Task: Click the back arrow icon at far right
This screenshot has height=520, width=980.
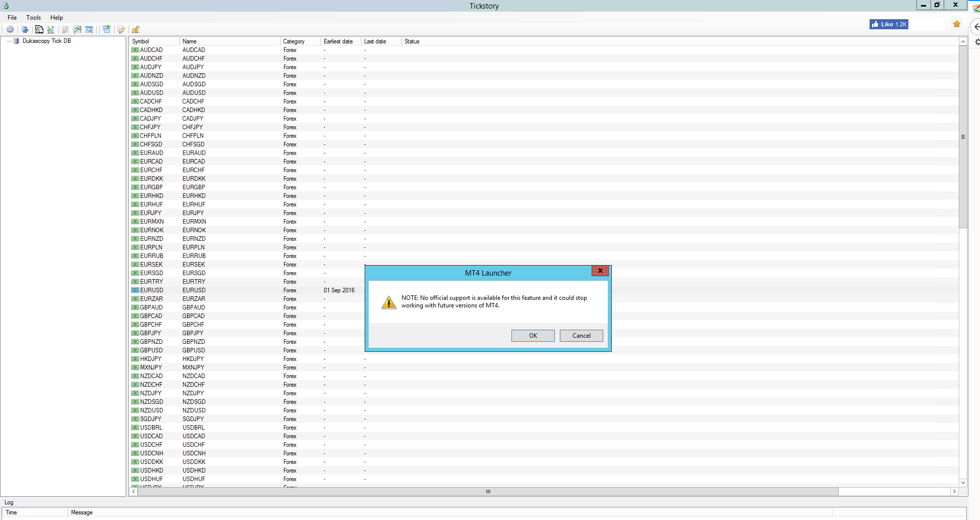Action: pos(976,27)
